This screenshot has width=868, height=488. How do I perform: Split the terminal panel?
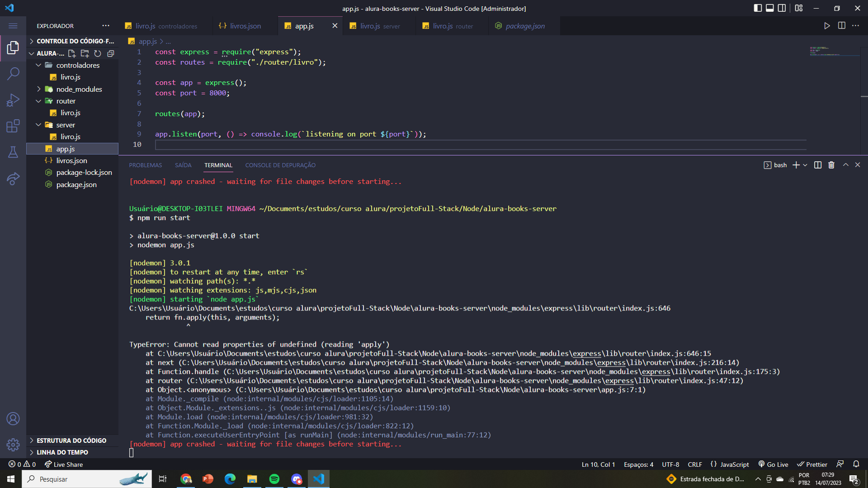click(x=818, y=165)
